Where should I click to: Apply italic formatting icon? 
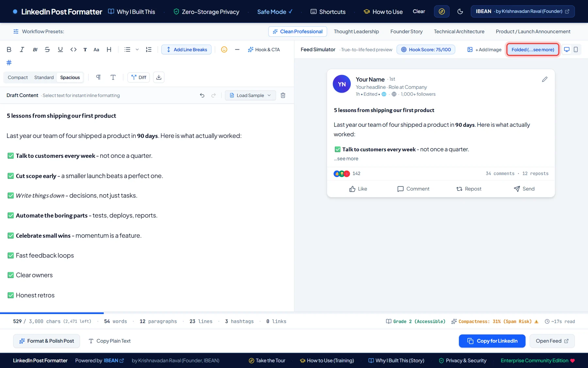click(x=22, y=49)
